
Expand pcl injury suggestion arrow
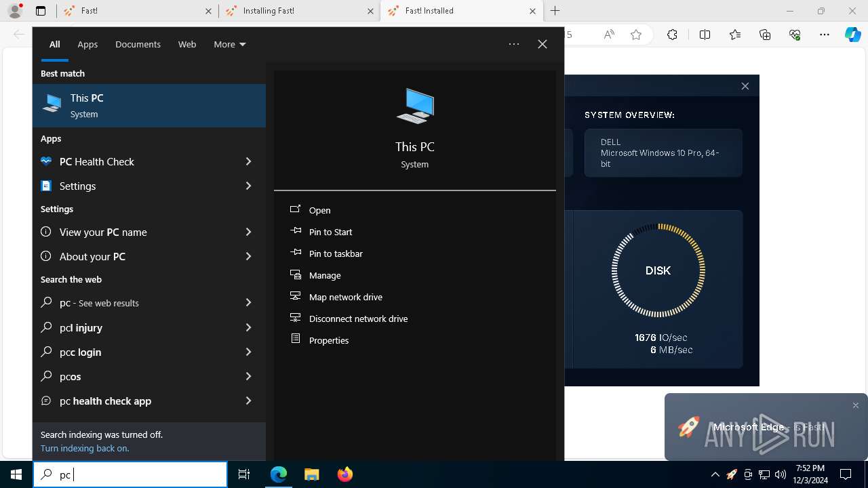(x=248, y=327)
